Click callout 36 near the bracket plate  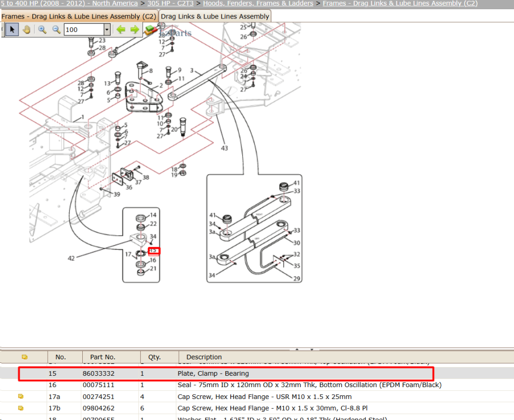tap(129, 188)
